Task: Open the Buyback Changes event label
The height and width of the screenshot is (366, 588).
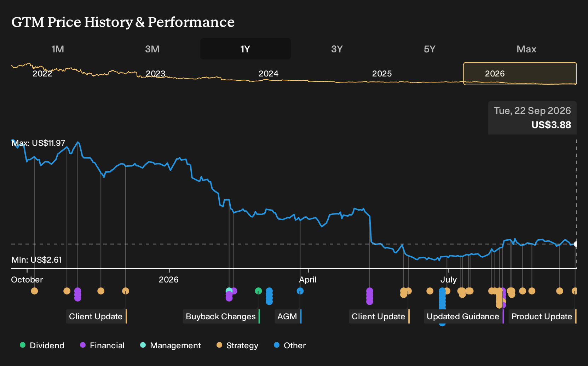Action: pos(221,316)
